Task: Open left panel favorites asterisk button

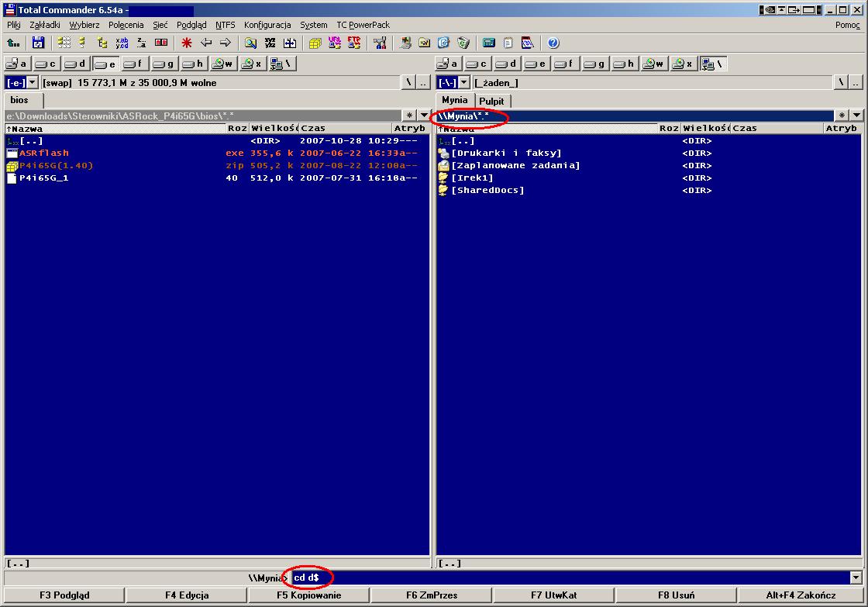Action: [x=409, y=116]
